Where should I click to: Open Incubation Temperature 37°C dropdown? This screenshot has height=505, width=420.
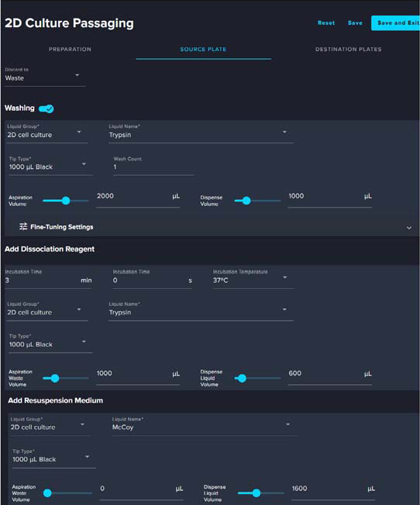tap(253, 280)
